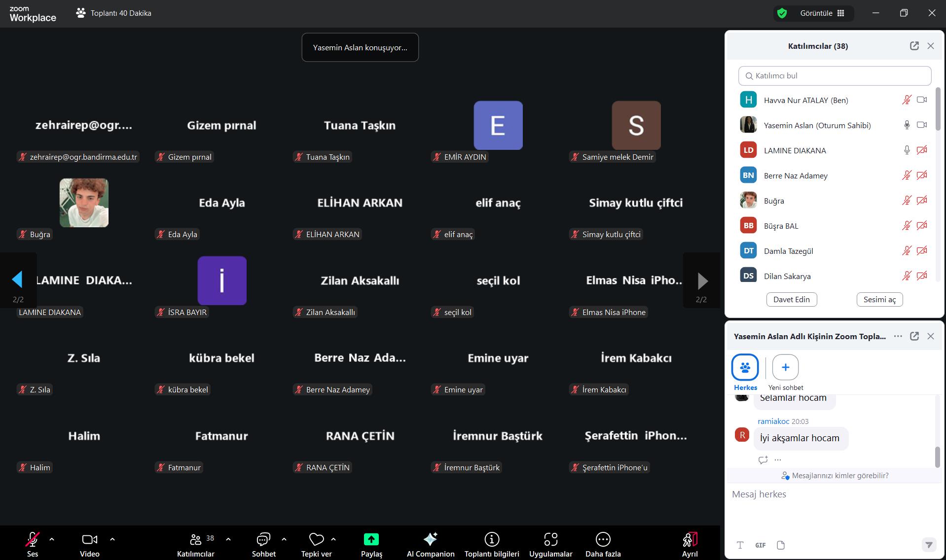The width and height of the screenshot is (946, 560).
Task: Click the Davet Edin button
Action: 791,299
